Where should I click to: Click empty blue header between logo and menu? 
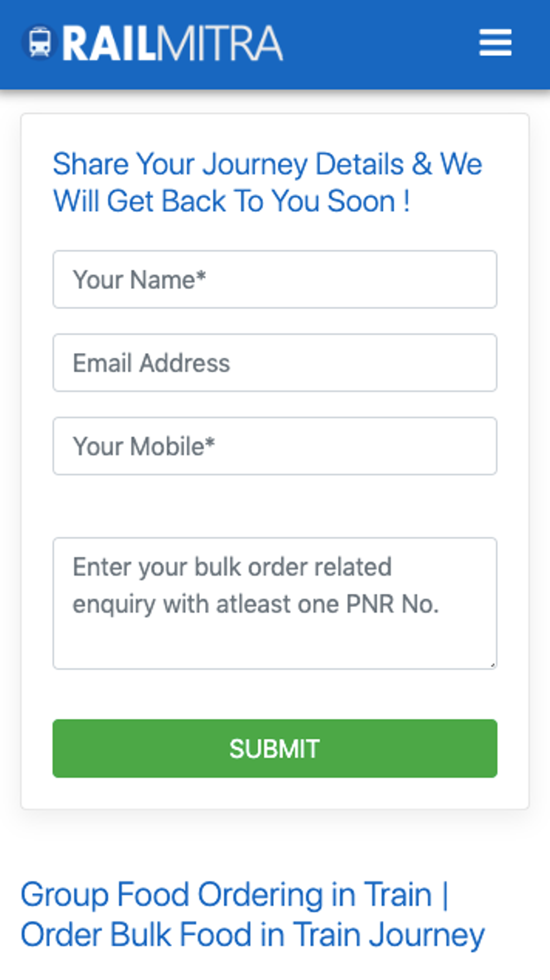coord(377,43)
